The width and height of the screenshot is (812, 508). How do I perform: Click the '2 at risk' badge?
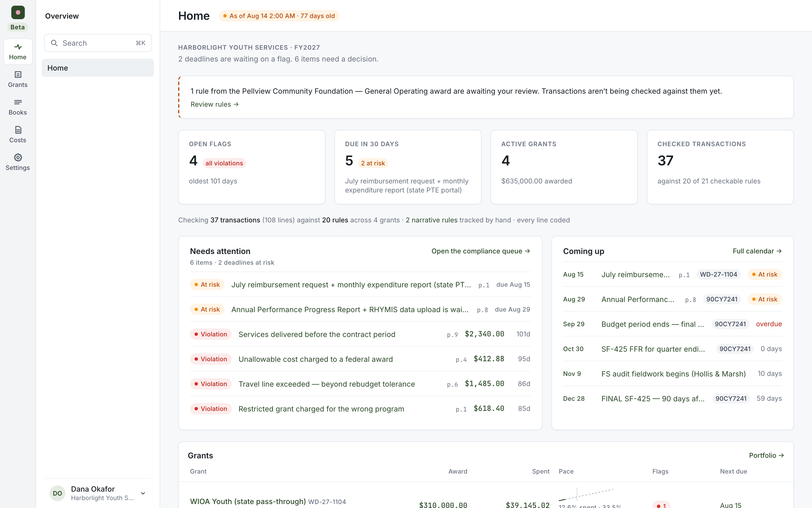(373, 163)
